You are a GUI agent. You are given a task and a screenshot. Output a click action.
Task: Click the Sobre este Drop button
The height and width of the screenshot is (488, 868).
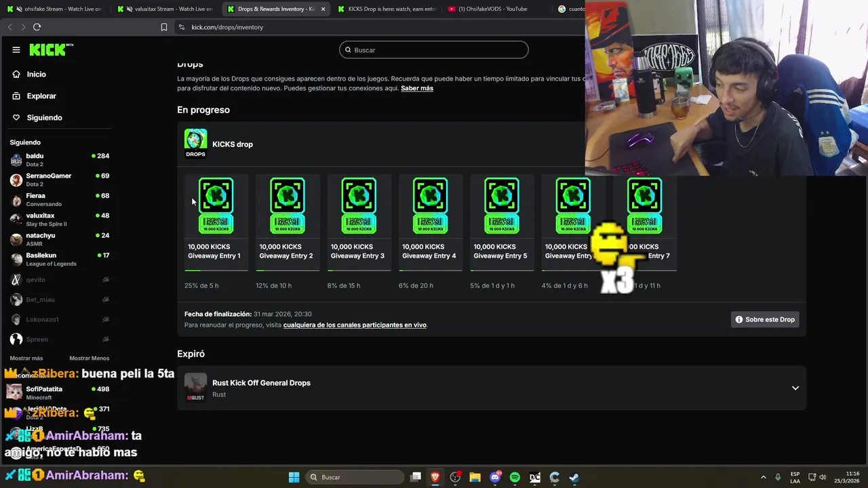(x=765, y=319)
